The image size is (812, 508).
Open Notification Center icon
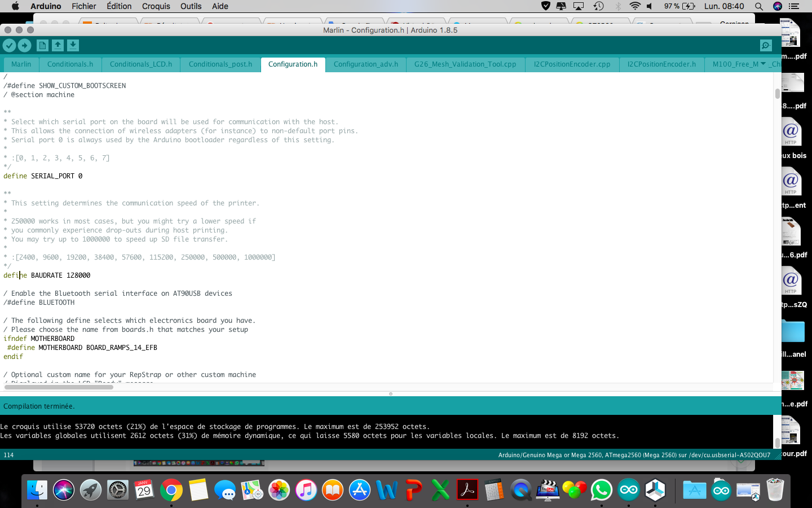click(795, 6)
